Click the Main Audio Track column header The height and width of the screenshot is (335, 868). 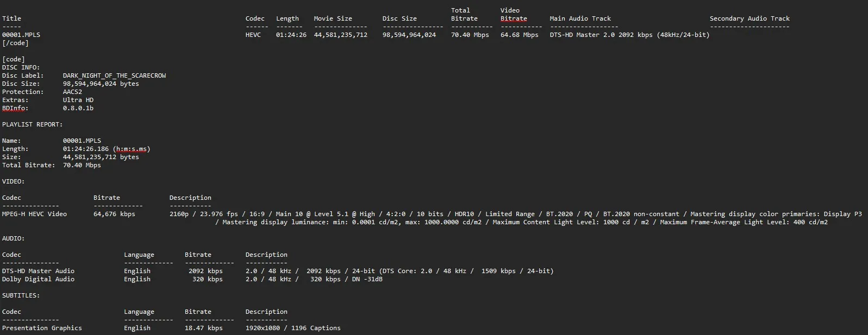click(580, 18)
